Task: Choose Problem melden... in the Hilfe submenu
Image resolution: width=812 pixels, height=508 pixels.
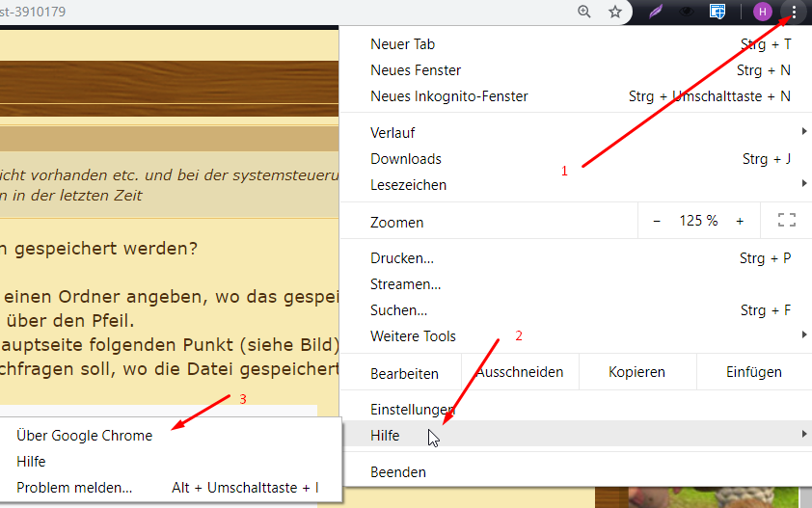Action: (74, 488)
